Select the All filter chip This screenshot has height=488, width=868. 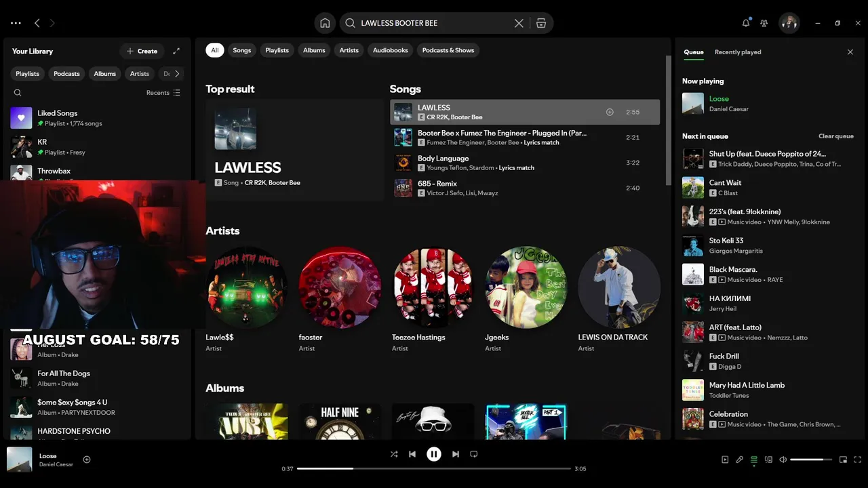pyautogui.click(x=215, y=50)
